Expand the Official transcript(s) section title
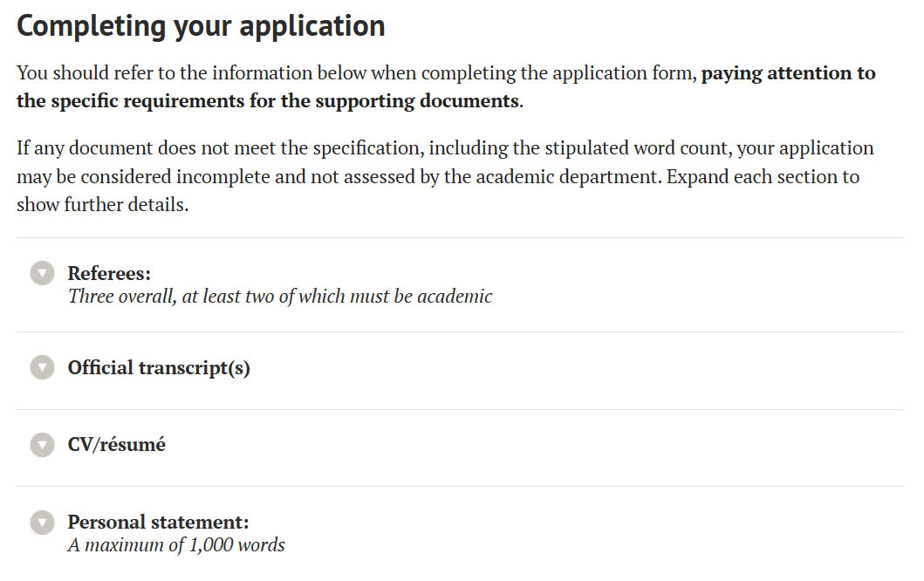 [x=159, y=368]
